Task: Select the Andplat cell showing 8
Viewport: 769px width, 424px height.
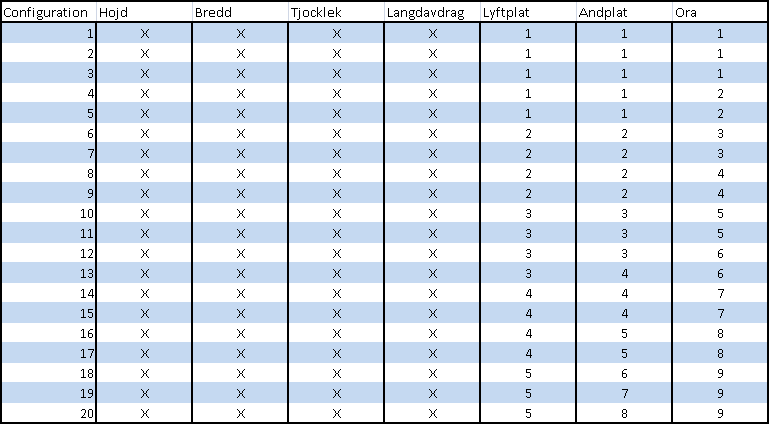Action: click(x=624, y=413)
